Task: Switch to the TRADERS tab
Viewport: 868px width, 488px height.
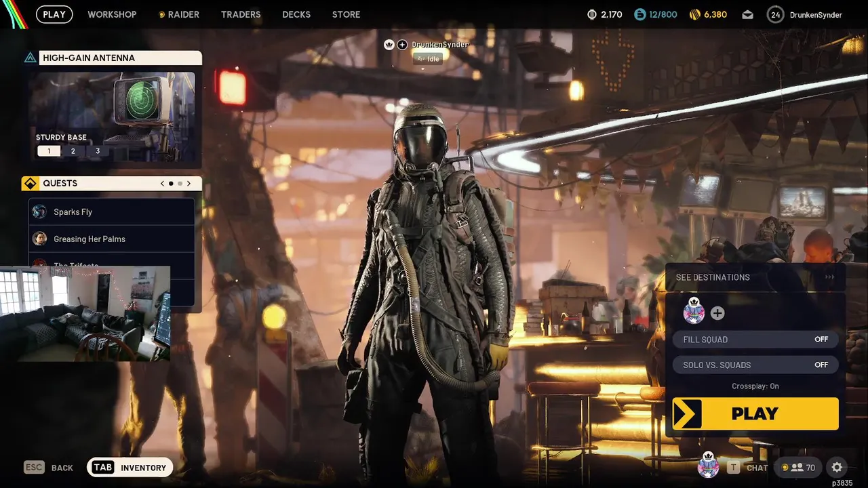Action: click(241, 14)
